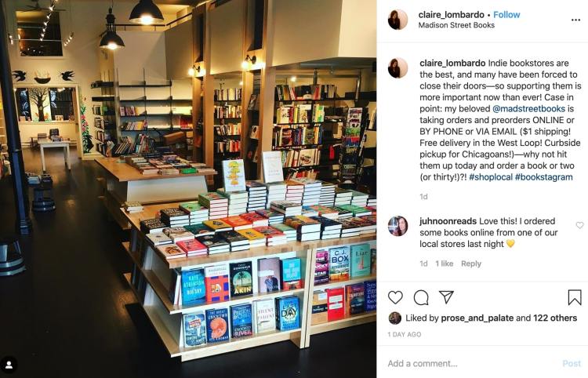
Task: Open #bookstagram hashtag
Action: point(544,177)
